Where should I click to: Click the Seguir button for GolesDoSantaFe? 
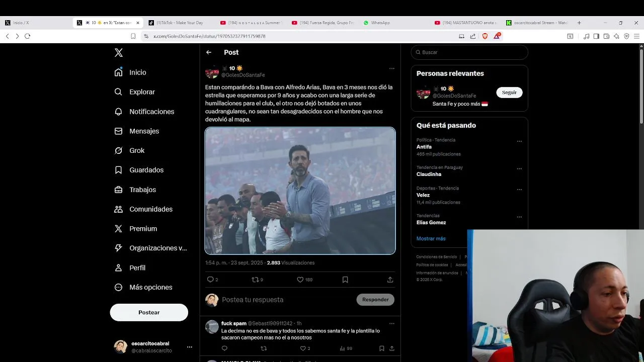(x=509, y=93)
